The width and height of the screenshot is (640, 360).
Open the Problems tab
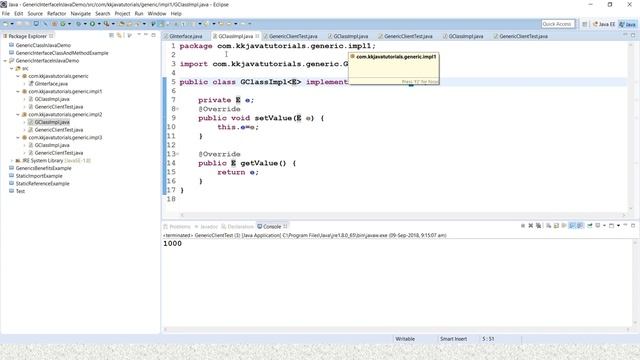click(x=177, y=227)
